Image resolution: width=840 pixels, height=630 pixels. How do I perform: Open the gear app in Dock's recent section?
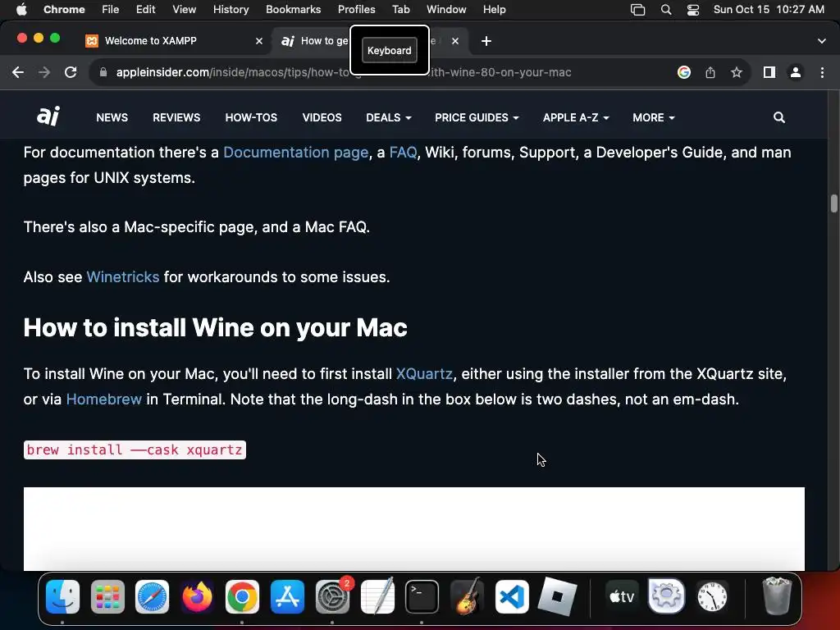pos(666,597)
